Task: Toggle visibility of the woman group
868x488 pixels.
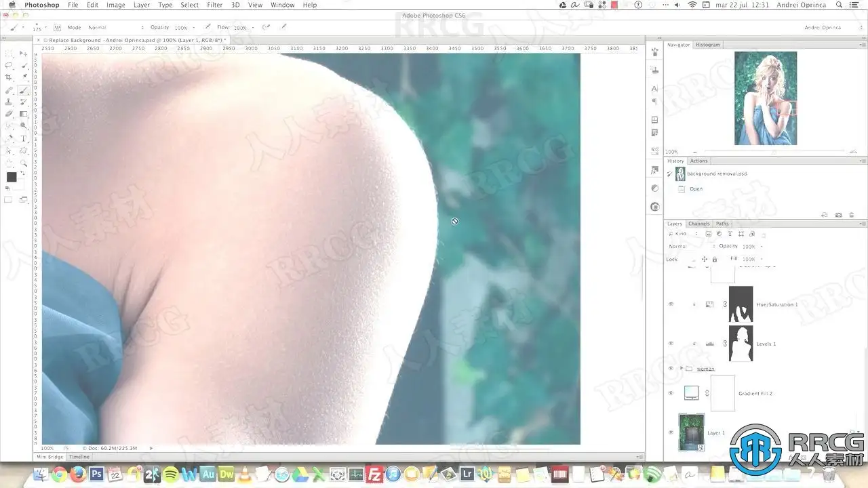Action: tap(671, 369)
